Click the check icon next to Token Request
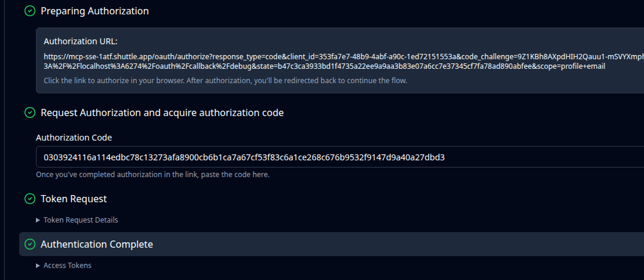This screenshot has height=280, width=644. 29,199
